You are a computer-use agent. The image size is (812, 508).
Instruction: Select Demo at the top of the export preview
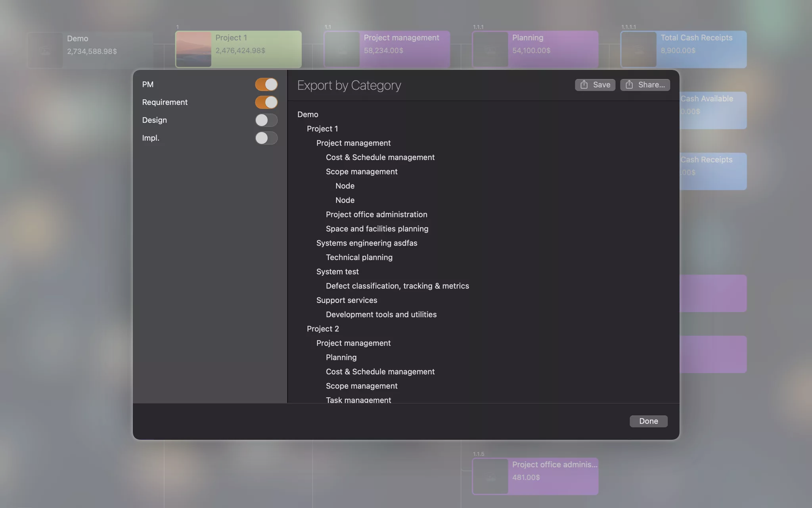(x=307, y=114)
